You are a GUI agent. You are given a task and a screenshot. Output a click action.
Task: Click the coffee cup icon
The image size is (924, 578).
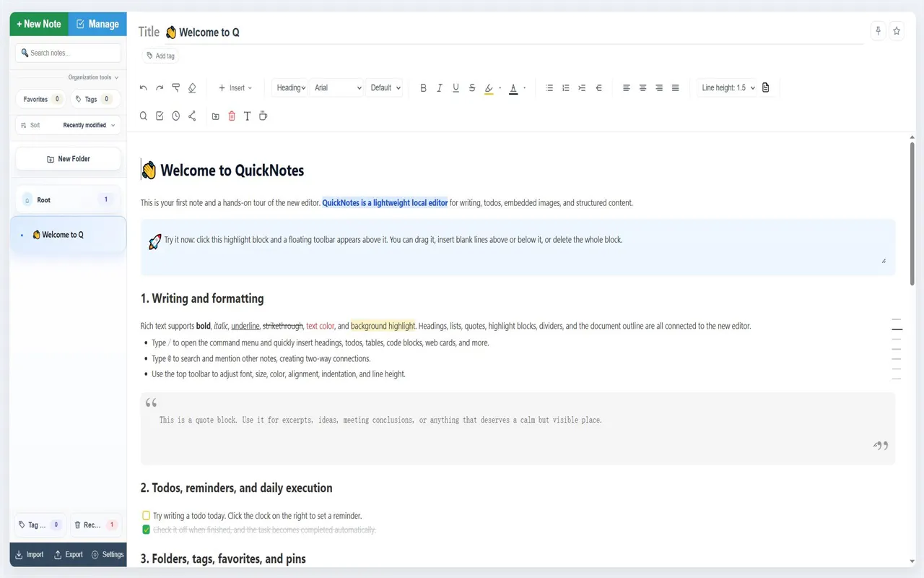click(263, 116)
